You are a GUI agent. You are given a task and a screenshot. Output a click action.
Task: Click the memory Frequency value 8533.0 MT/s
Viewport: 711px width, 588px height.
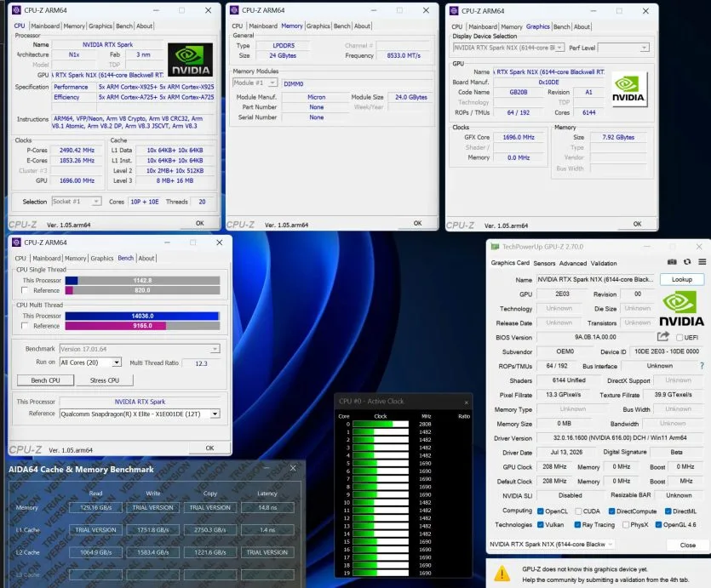(x=404, y=55)
